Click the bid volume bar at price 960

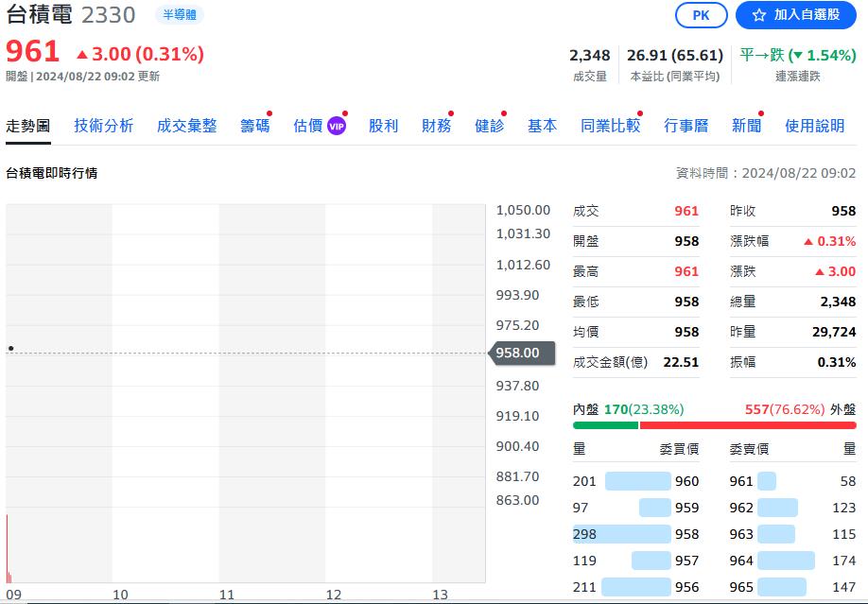tap(637, 481)
